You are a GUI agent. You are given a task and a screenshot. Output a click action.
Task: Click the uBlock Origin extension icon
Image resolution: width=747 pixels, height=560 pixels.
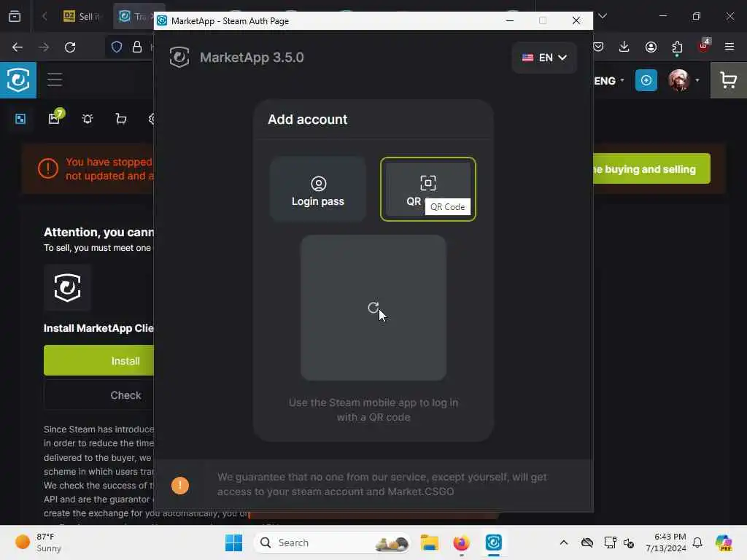[x=704, y=46]
